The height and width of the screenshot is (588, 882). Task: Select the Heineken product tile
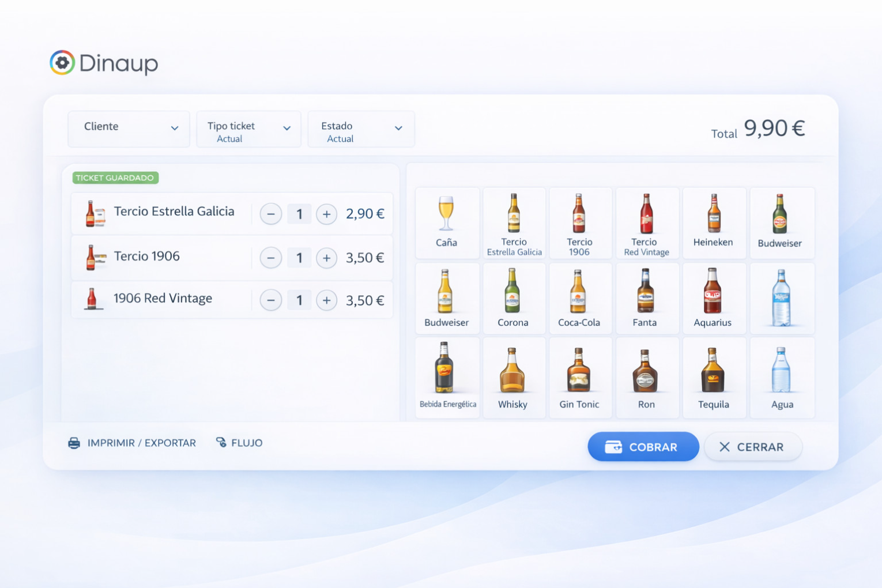coord(714,223)
